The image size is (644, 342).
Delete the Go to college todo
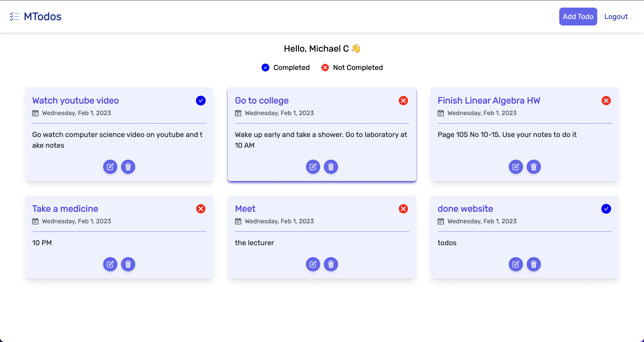pyautogui.click(x=331, y=167)
